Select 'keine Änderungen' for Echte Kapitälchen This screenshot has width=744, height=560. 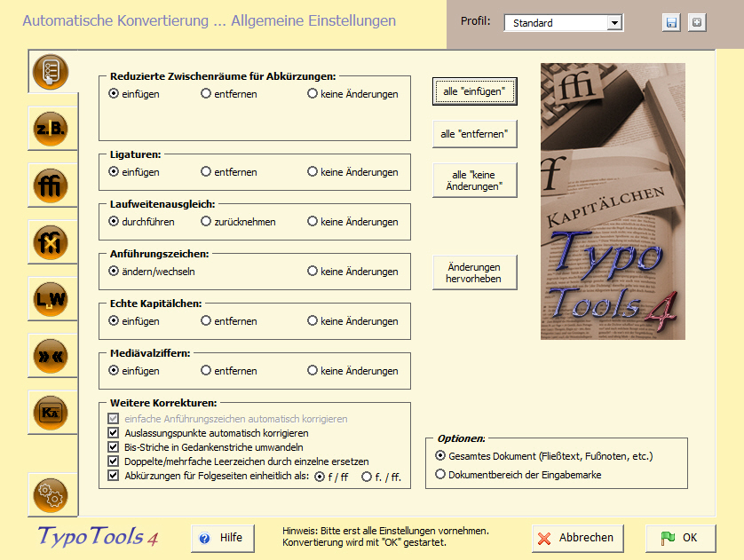point(353,321)
